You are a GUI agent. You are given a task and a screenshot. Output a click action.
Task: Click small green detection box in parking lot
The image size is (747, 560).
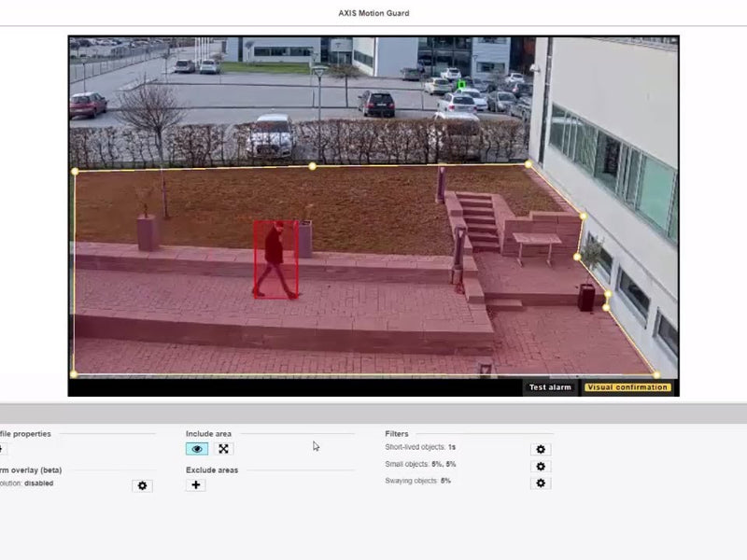point(461,85)
